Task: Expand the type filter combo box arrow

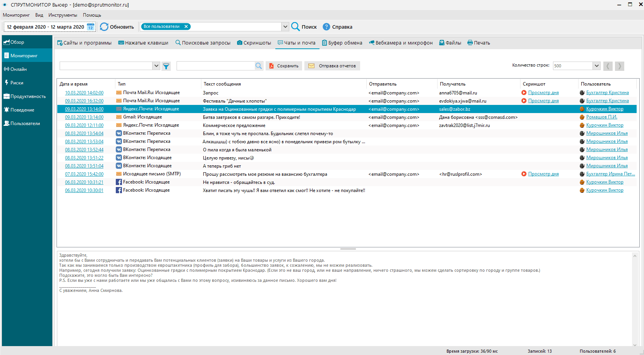Action: (x=156, y=66)
